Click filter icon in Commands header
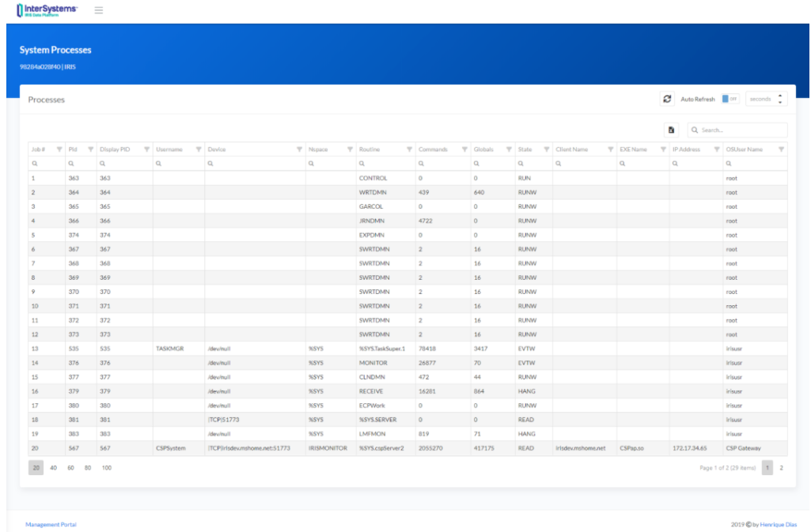 pyautogui.click(x=464, y=149)
